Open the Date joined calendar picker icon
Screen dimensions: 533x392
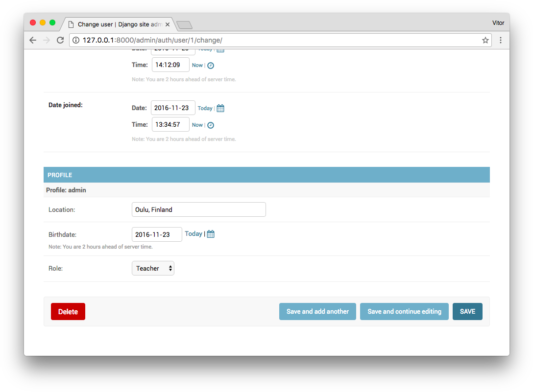pyautogui.click(x=220, y=108)
